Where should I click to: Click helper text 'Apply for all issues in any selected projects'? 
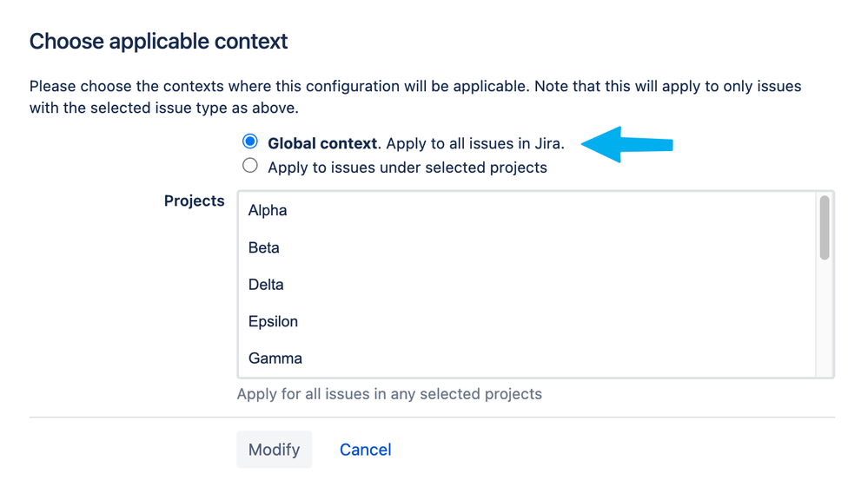[389, 394]
